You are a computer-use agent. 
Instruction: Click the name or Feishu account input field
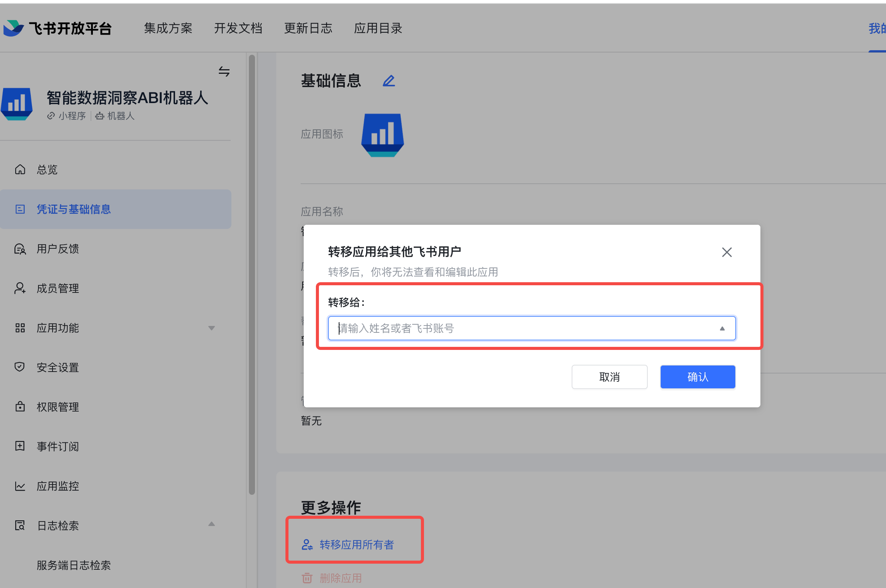pyautogui.click(x=532, y=328)
